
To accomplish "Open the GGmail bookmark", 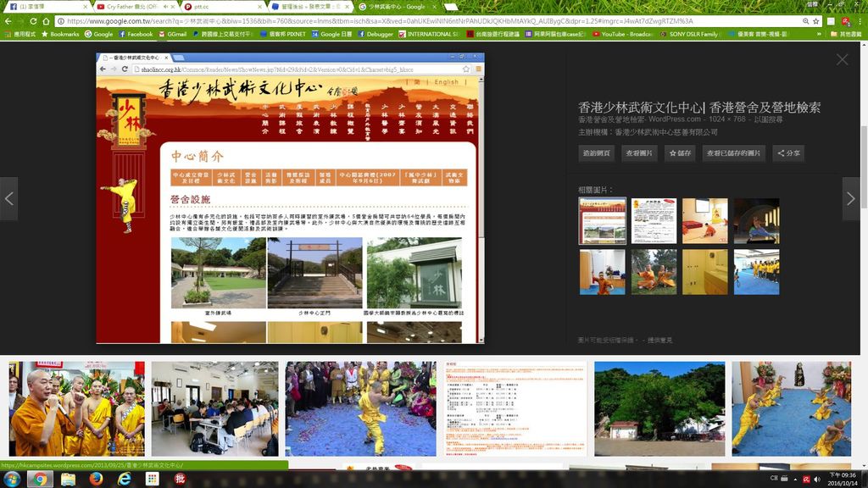I will coord(173,34).
